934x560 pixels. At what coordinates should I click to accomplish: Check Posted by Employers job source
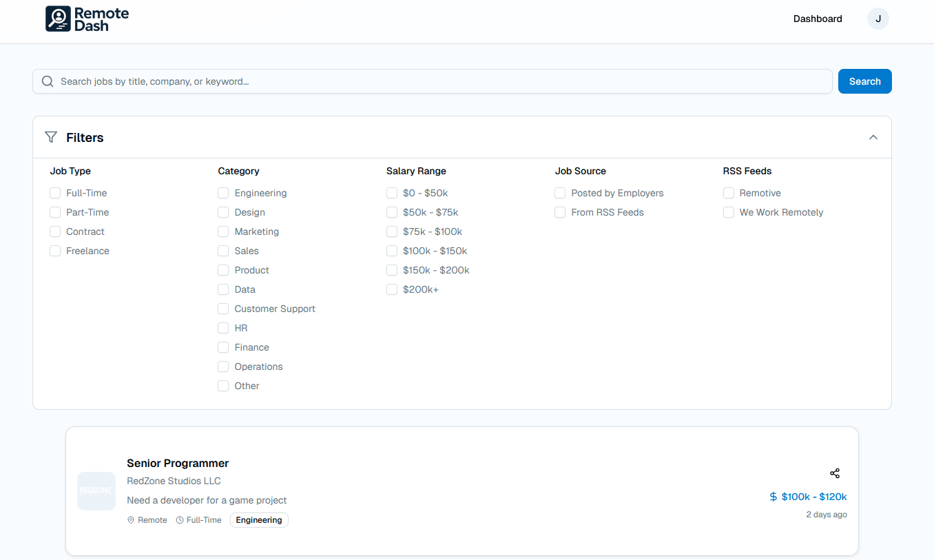(x=560, y=193)
